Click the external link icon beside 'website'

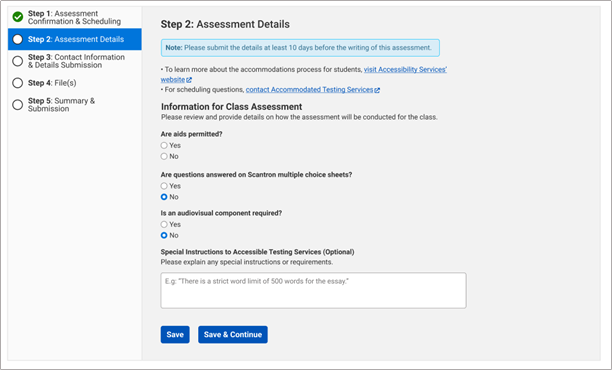tap(189, 80)
